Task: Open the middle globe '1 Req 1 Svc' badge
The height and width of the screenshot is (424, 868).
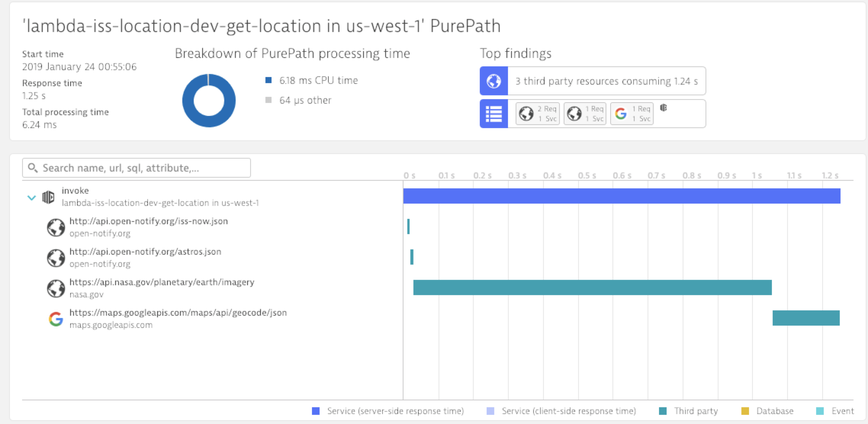Action: click(585, 114)
